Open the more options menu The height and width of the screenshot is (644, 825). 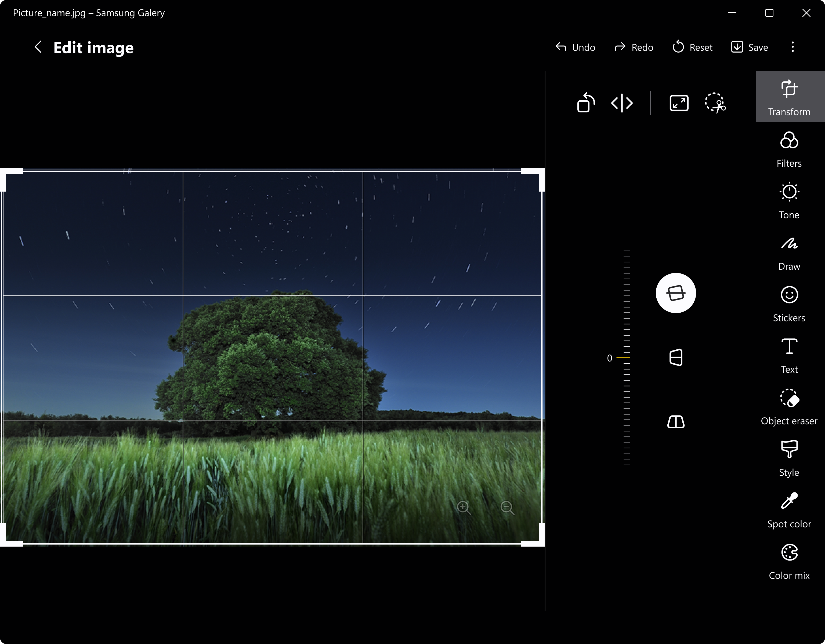[793, 47]
